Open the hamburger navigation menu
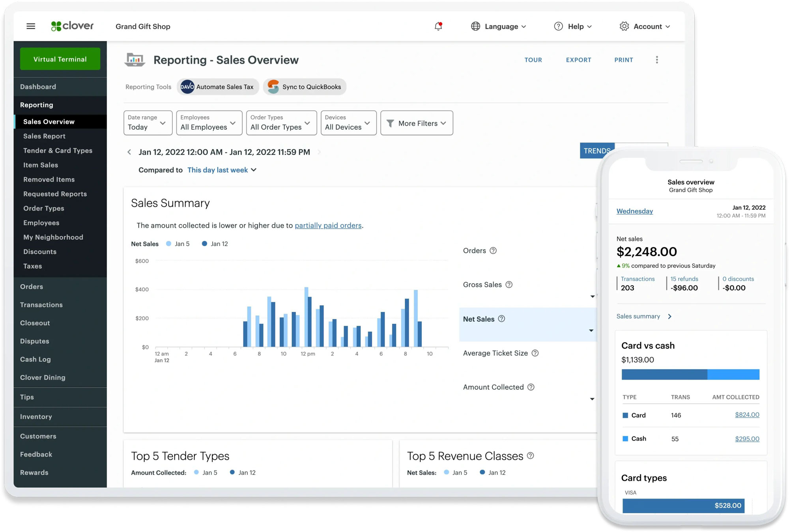789x532 pixels. pyautogui.click(x=31, y=26)
